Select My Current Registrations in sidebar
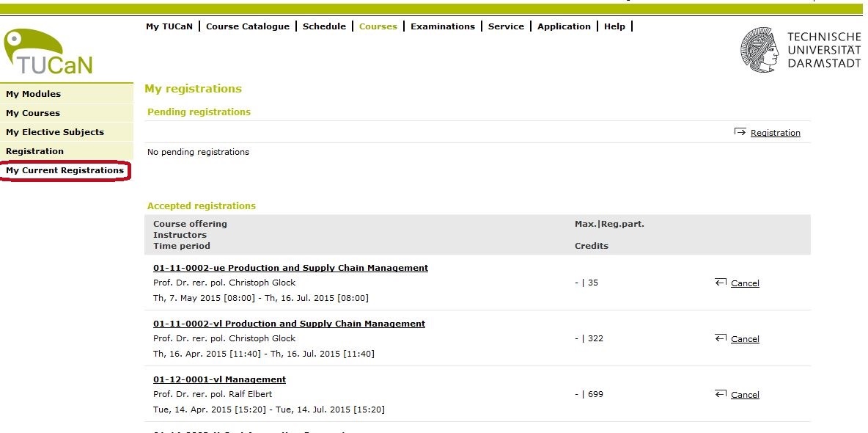The image size is (868, 433). coord(65,170)
